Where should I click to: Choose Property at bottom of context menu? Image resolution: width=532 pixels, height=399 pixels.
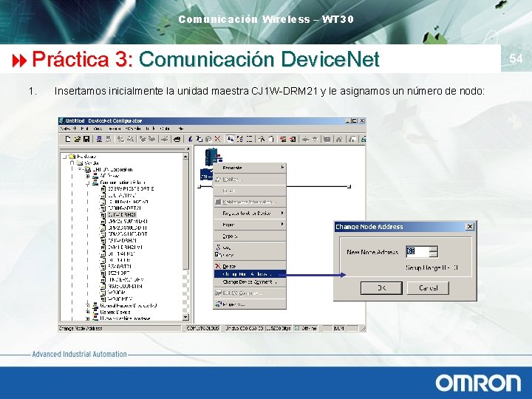coord(250,304)
